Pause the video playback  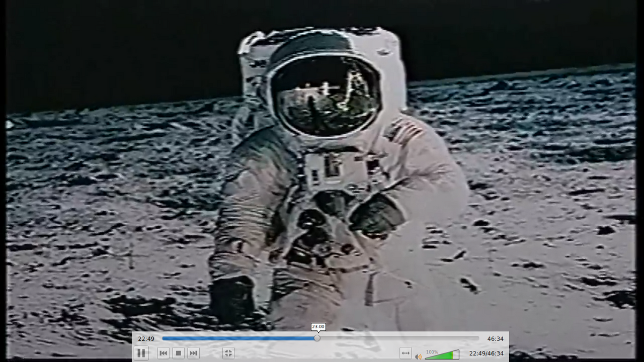click(x=141, y=353)
